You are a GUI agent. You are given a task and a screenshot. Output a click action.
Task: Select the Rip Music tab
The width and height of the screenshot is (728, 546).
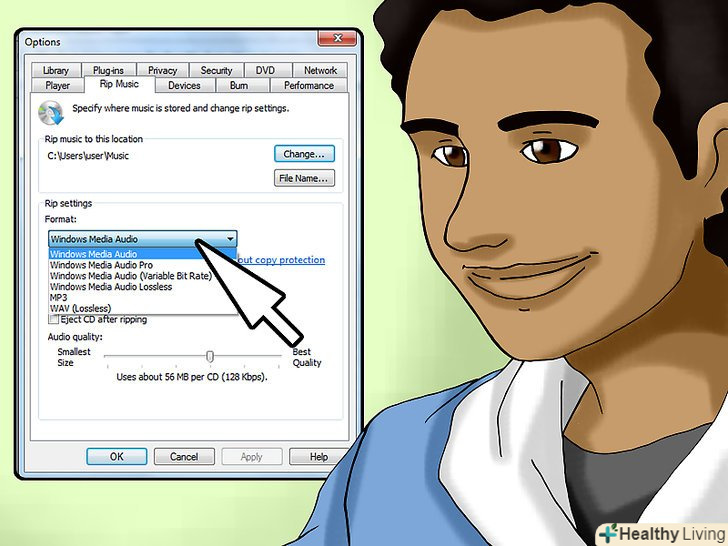(x=119, y=84)
